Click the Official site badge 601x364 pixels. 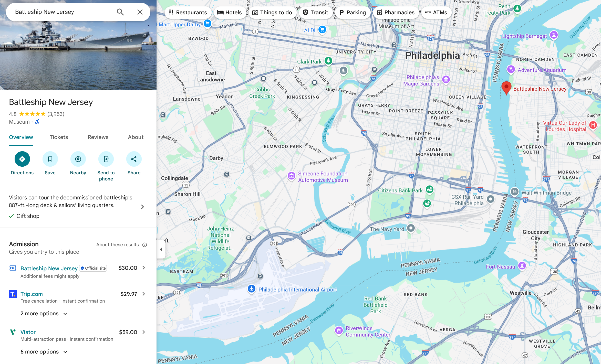(x=93, y=268)
